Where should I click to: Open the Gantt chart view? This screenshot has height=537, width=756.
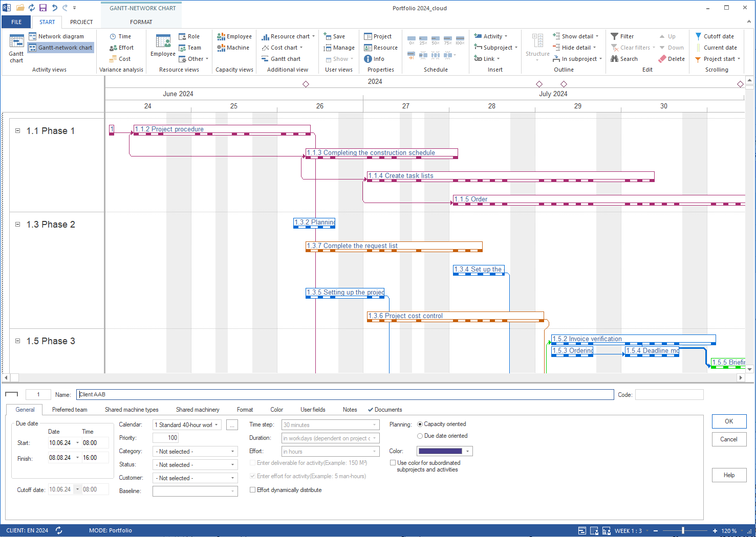coord(16,49)
